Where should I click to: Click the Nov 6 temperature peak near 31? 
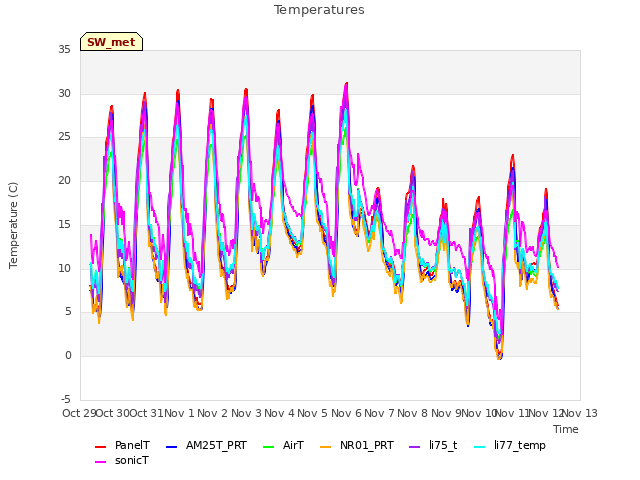[x=347, y=83]
